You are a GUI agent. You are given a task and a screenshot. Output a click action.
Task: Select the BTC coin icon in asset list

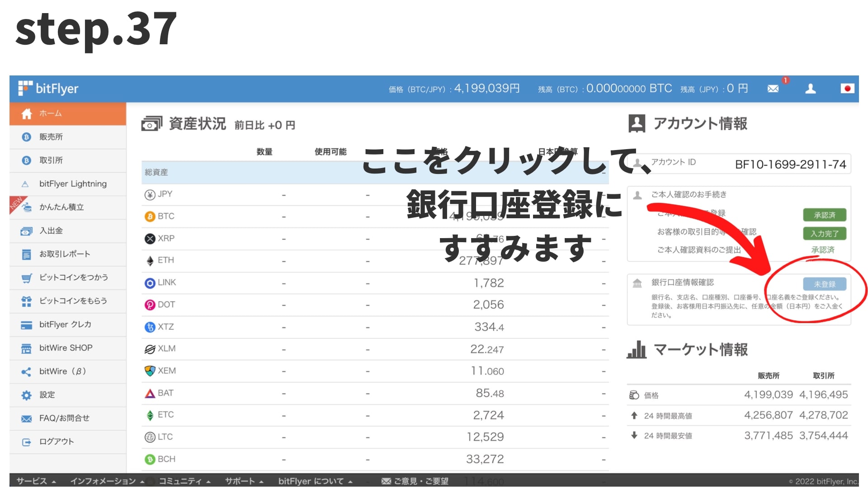pos(149,216)
